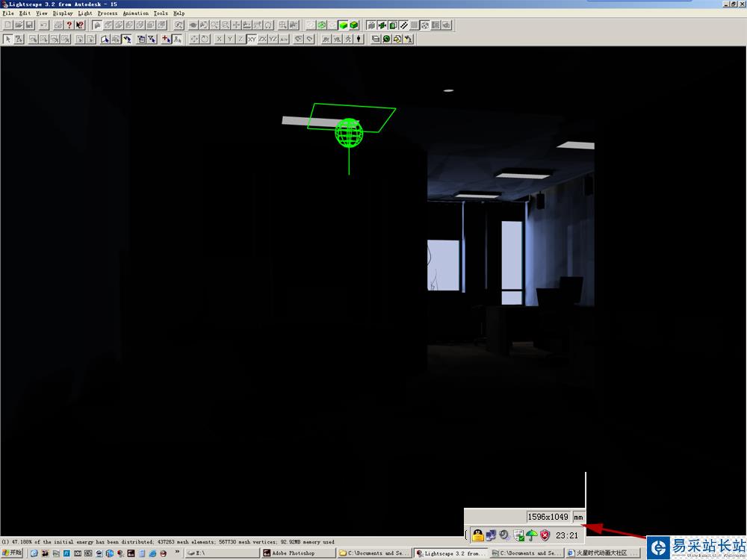The image size is (747, 560).
Task: Open the Luminaires table icon
Action: [409, 39]
